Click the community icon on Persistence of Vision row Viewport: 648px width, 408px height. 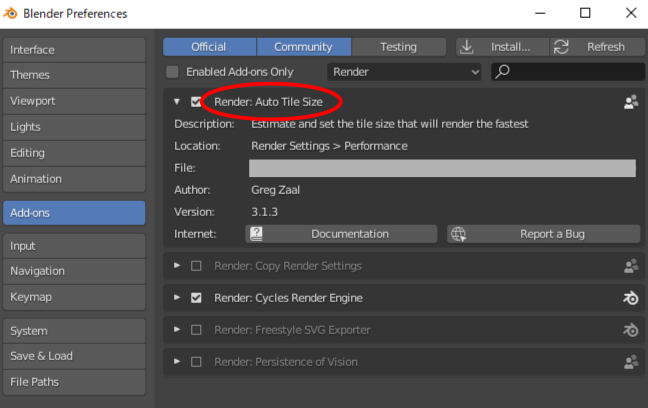631,362
